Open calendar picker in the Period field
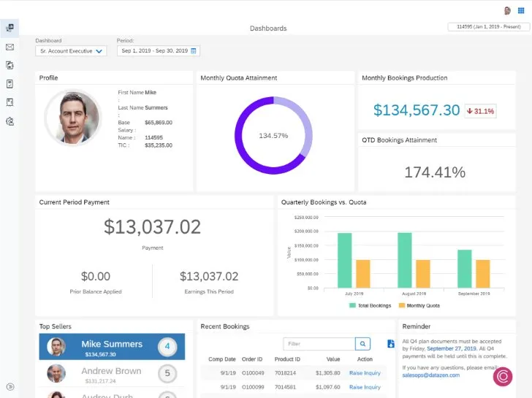This screenshot has height=398, width=532. 194,51
